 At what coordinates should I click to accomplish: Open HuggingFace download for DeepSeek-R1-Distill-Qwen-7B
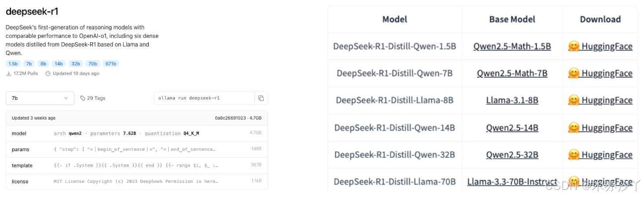coord(600,73)
